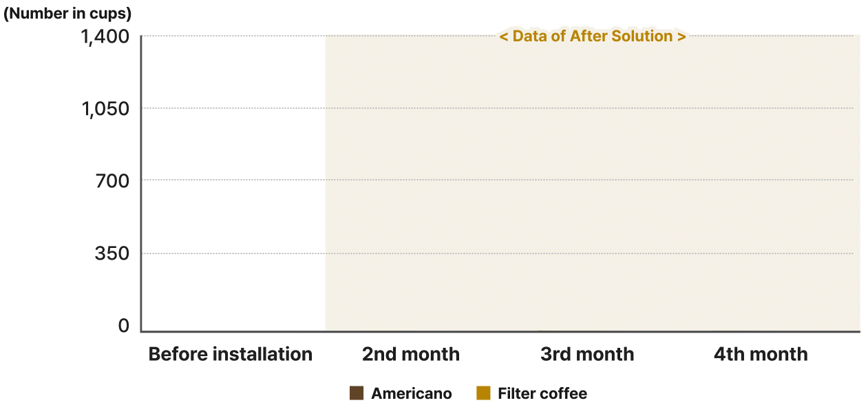
Task: Click the Data of After Solution heading
Action: tap(593, 36)
